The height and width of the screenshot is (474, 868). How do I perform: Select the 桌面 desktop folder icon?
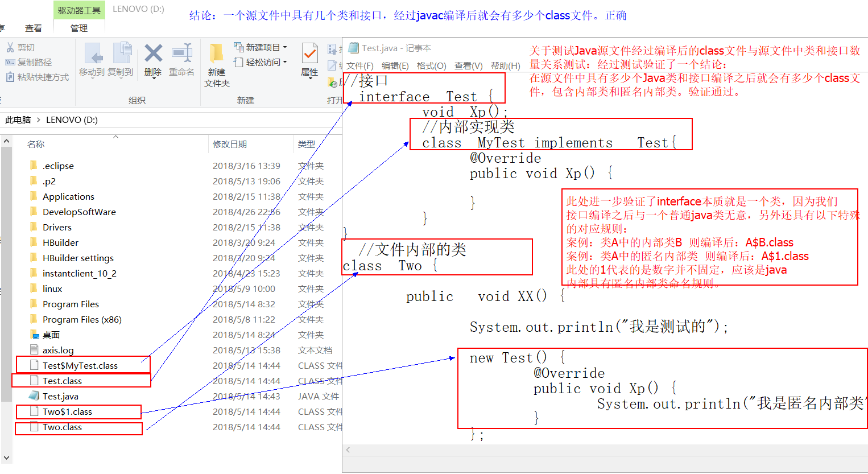pos(34,335)
